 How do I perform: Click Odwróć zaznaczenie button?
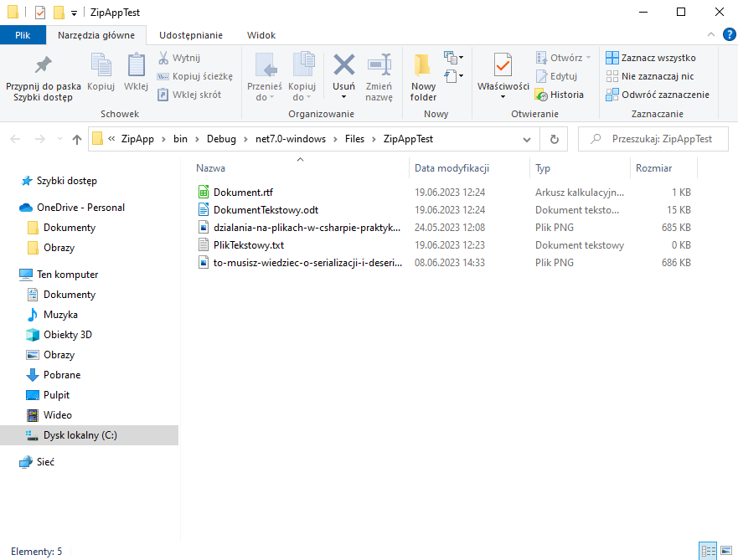coord(658,95)
